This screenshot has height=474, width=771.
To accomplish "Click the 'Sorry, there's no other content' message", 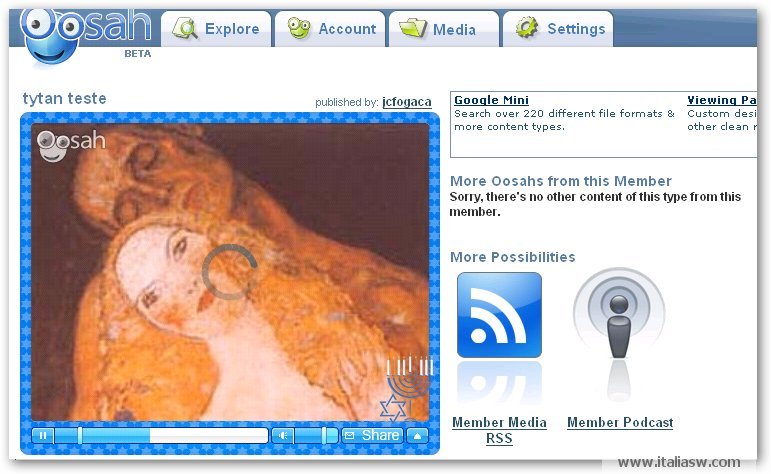I will (595, 204).
